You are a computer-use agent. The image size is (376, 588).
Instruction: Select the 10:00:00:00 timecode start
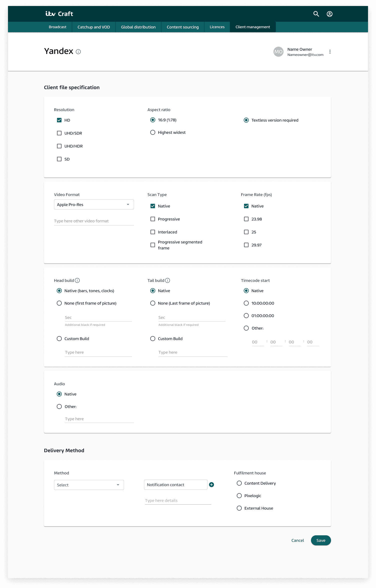tap(246, 303)
